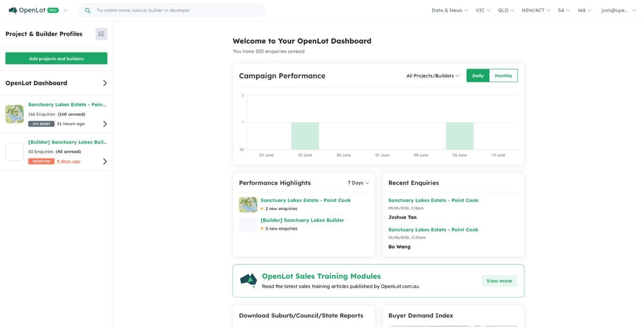
Task: Open the WA menu
Action: [584, 10]
